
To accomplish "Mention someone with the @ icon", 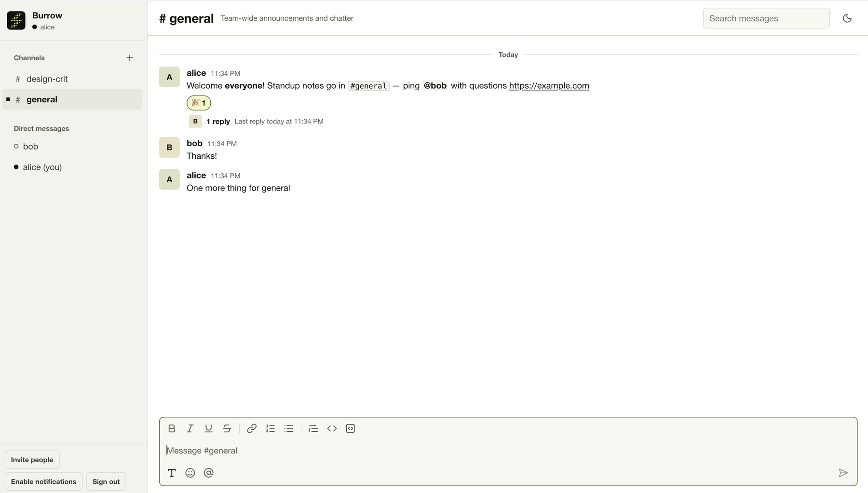I will pyautogui.click(x=208, y=473).
